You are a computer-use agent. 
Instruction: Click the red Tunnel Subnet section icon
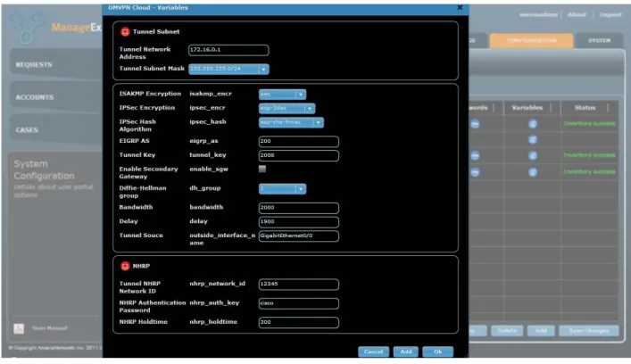[125, 32]
